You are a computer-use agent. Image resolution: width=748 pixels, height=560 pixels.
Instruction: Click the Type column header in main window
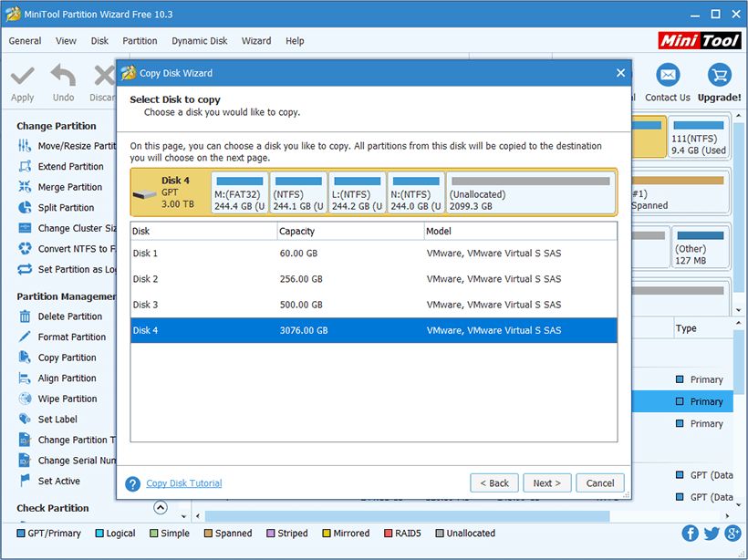702,328
